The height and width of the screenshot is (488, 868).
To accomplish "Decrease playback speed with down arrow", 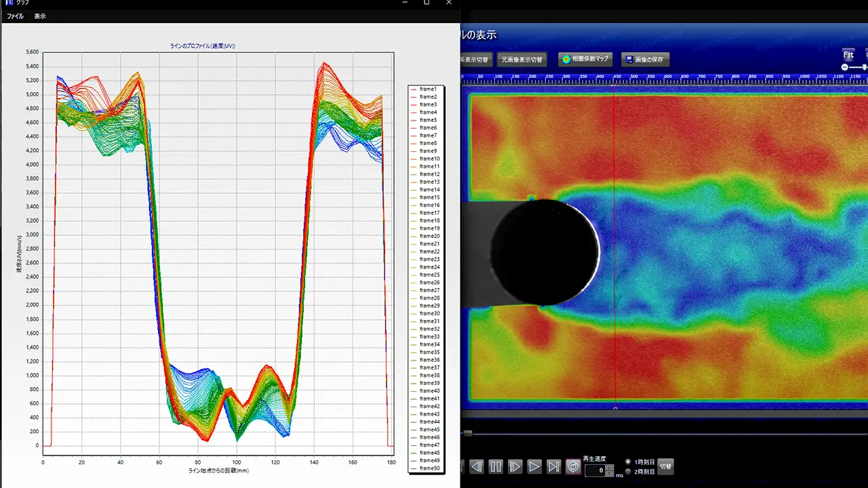I will 610,473.
